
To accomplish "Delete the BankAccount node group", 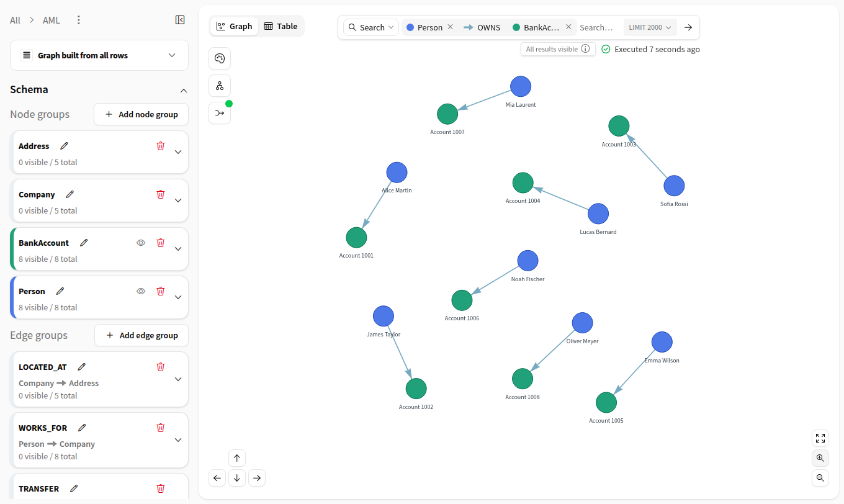I will point(161,243).
